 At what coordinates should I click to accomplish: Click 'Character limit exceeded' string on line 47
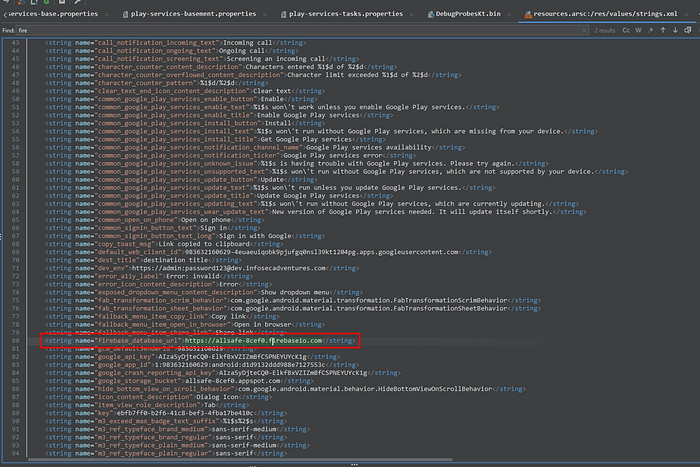[x=358, y=75]
